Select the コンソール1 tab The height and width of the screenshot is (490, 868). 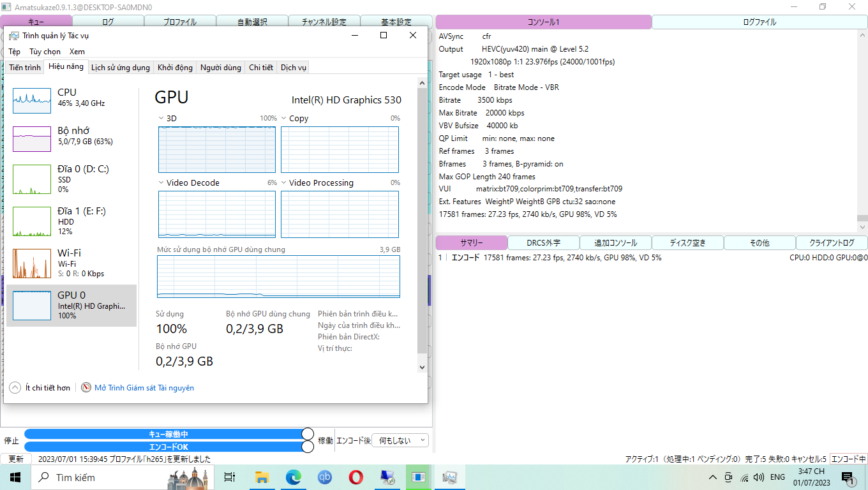tap(544, 22)
